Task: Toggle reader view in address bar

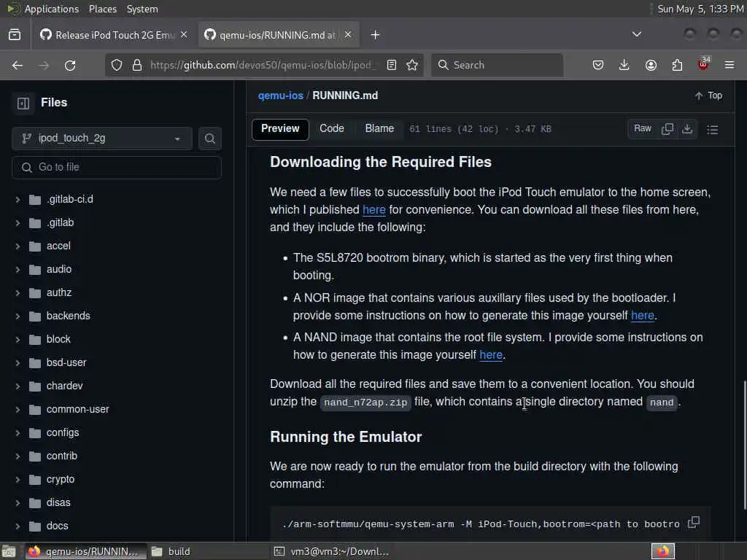Action: coord(392,65)
